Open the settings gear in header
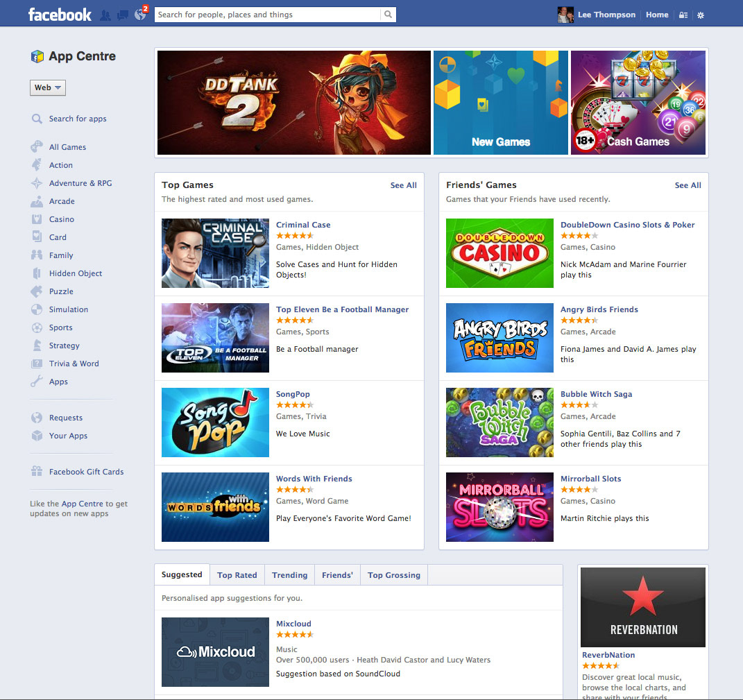743x700 pixels. (701, 15)
